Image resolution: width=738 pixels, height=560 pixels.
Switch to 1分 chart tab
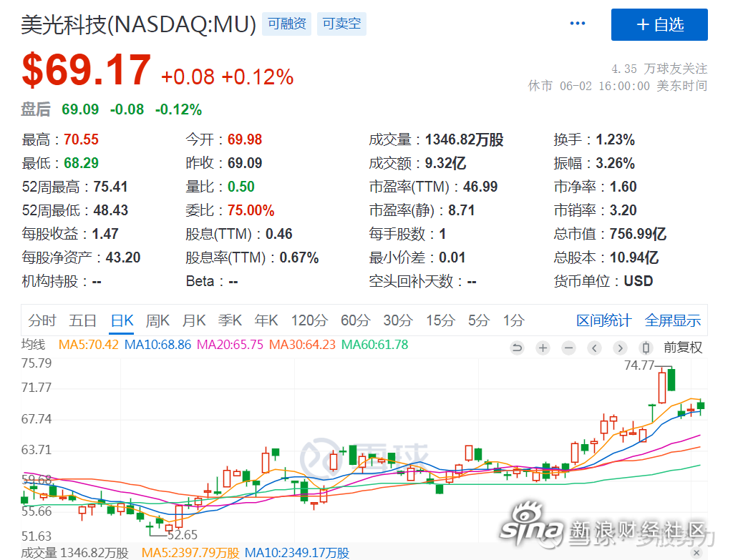point(514,320)
